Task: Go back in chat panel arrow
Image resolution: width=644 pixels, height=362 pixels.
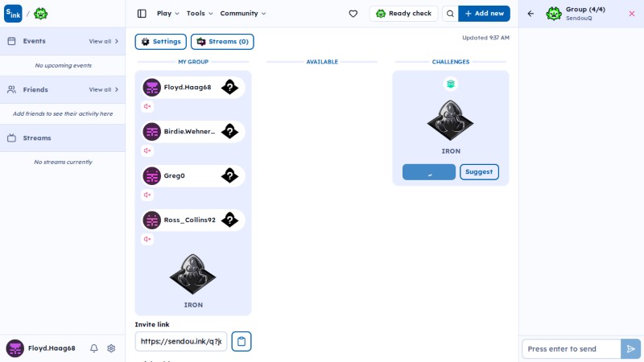Action: (x=530, y=14)
